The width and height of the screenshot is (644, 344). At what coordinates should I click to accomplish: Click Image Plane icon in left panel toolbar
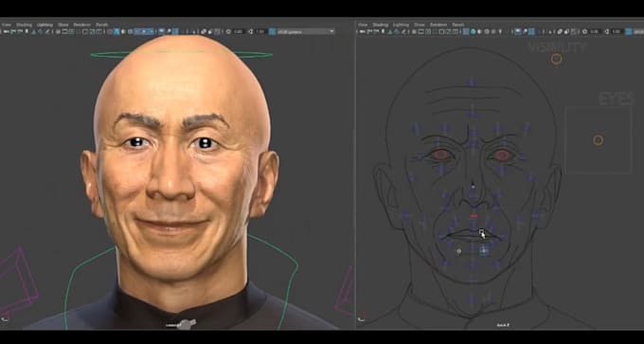[x=34, y=31]
